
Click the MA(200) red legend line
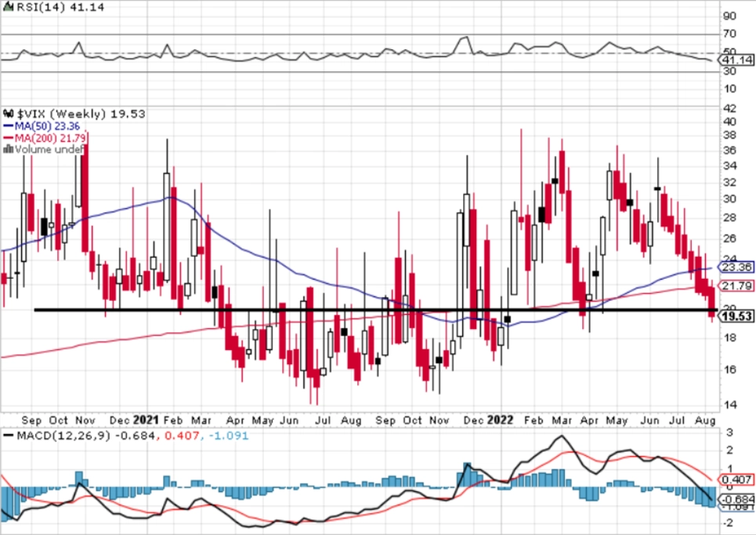point(8,139)
